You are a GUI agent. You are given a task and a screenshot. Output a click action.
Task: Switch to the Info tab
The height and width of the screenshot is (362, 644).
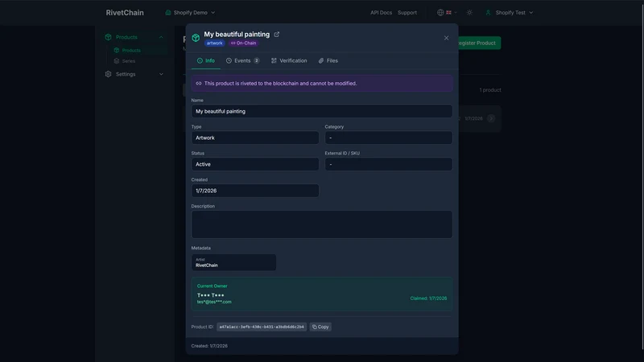206,61
